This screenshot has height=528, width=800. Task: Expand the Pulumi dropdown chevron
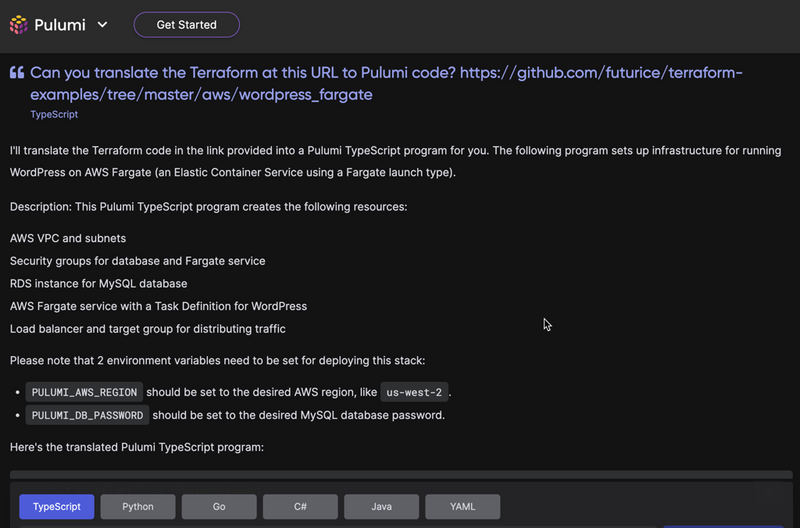[103, 24]
